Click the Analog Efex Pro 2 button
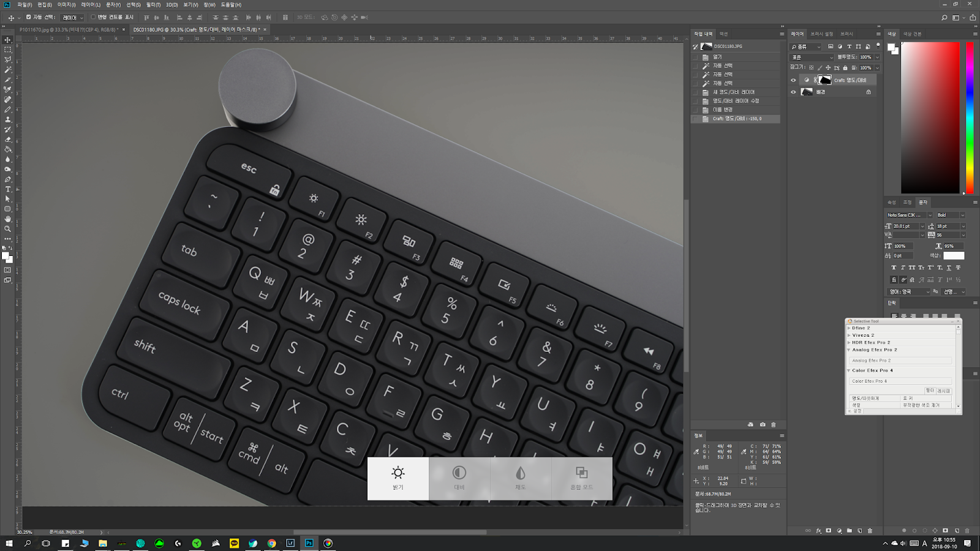 point(900,361)
